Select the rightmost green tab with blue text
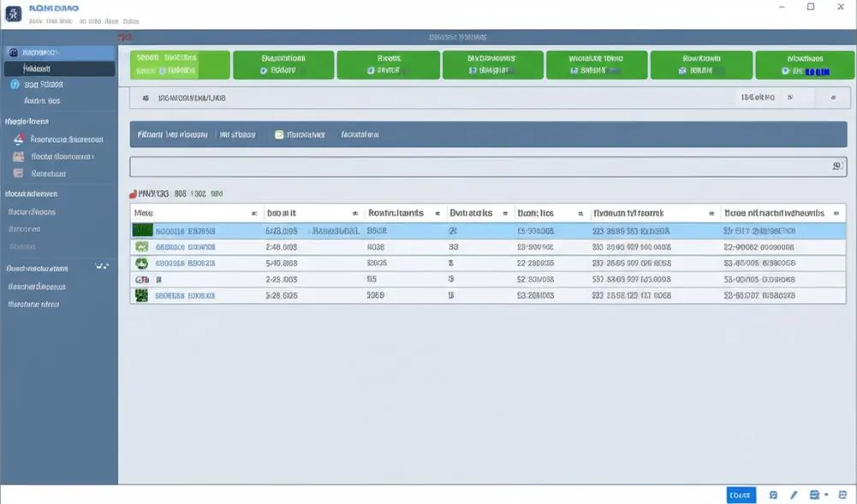 (805, 65)
